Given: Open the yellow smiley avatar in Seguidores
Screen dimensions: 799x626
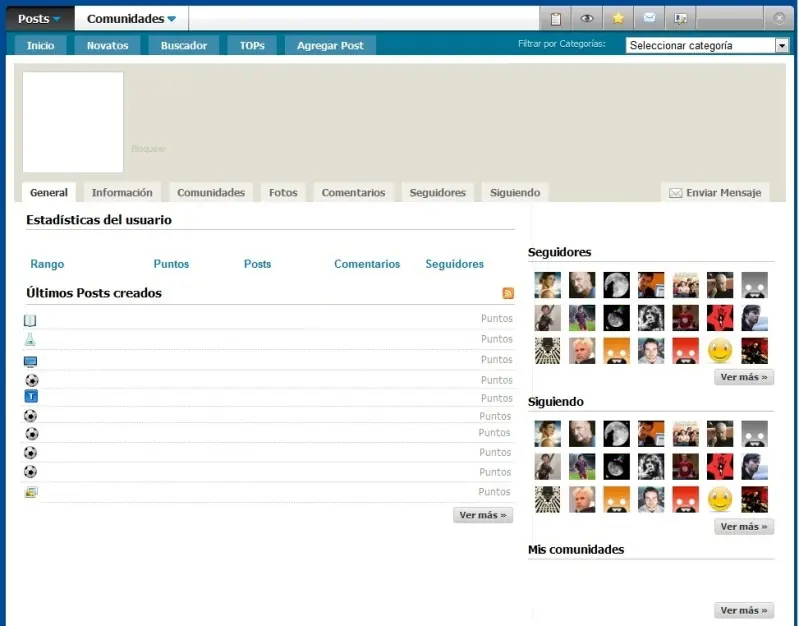Looking at the screenshot, I should pos(720,351).
